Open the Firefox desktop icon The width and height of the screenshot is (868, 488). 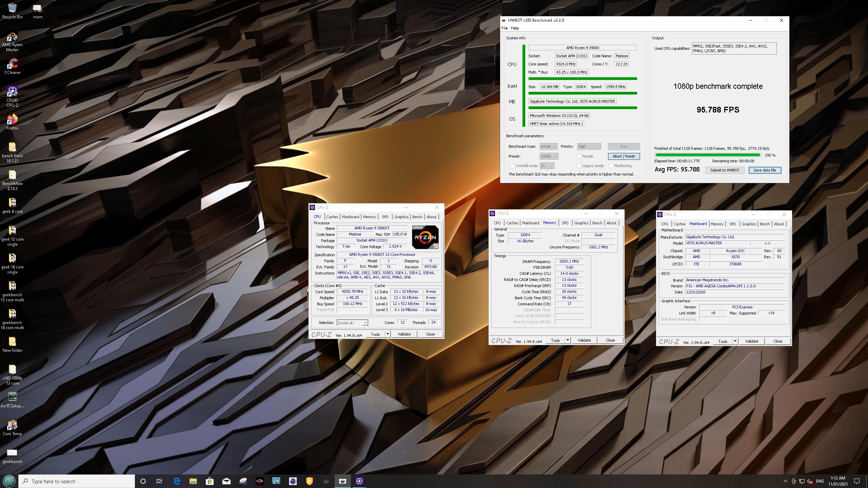point(12,122)
